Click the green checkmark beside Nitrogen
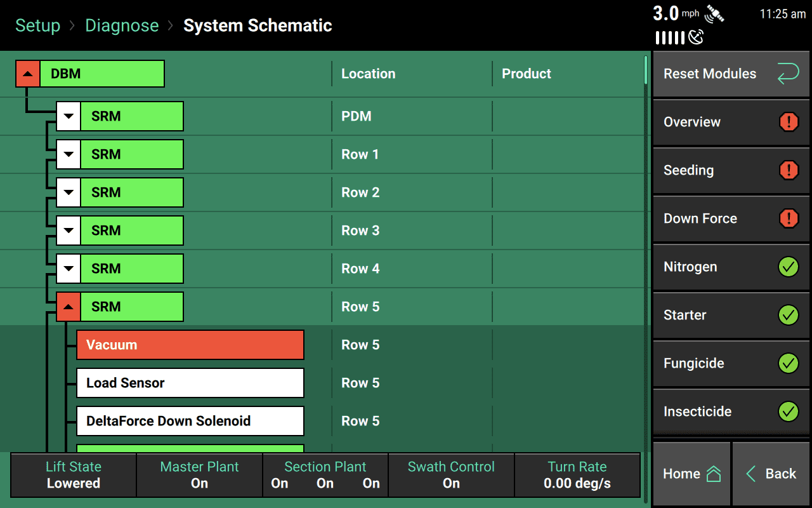The image size is (812, 508). coord(789,267)
